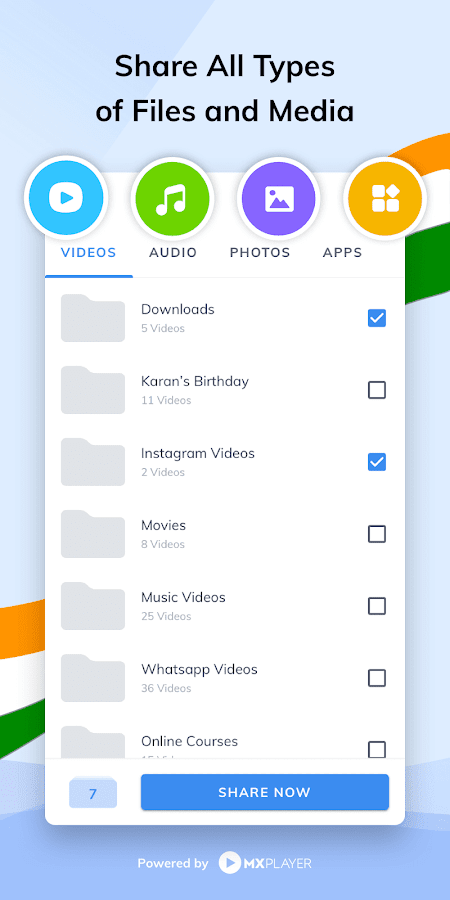This screenshot has width=450, height=900.
Task: Switch to the PHOTOS tab
Action: pyautogui.click(x=260, y=253)
